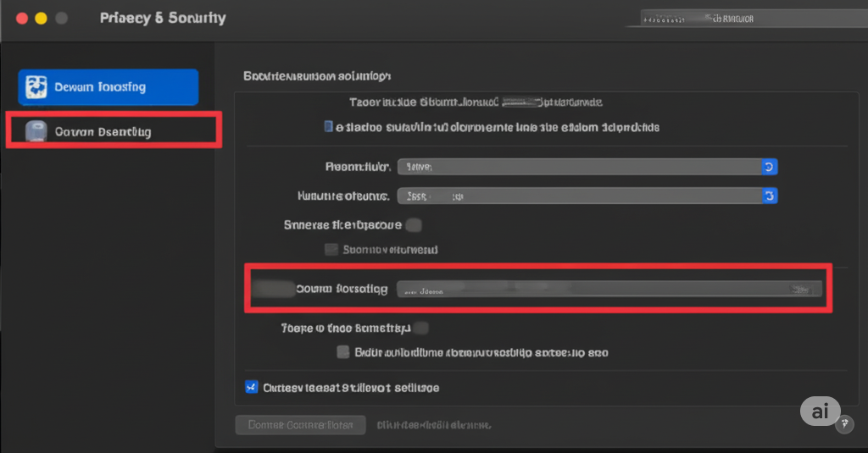The height and width of the screenshot is (453, 868).
Task: Toggle the switch below the second dropdown
Action: [x=414, y=224]
